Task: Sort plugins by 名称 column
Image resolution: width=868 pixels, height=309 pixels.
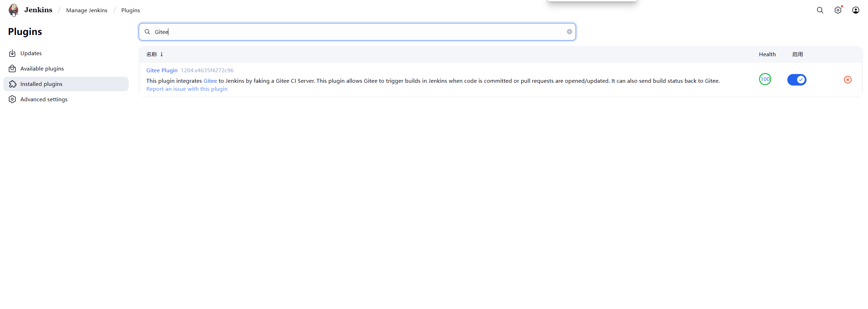Action: (x=155, y=54)
